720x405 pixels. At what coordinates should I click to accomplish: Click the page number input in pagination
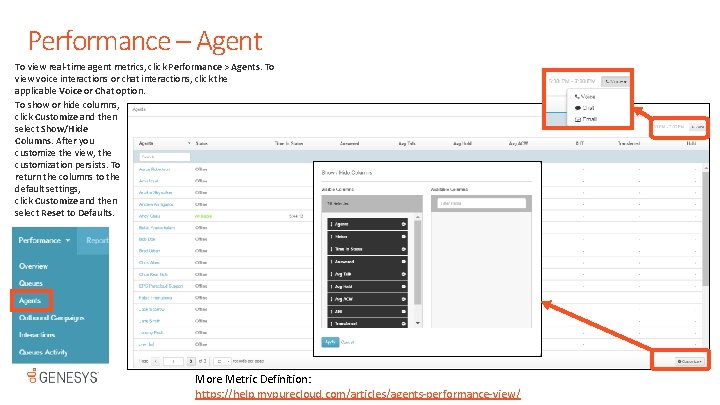pos(174,361)
